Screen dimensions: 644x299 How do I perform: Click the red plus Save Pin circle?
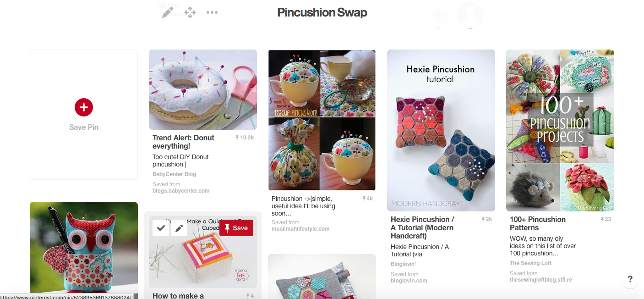[x=84, y=107]
